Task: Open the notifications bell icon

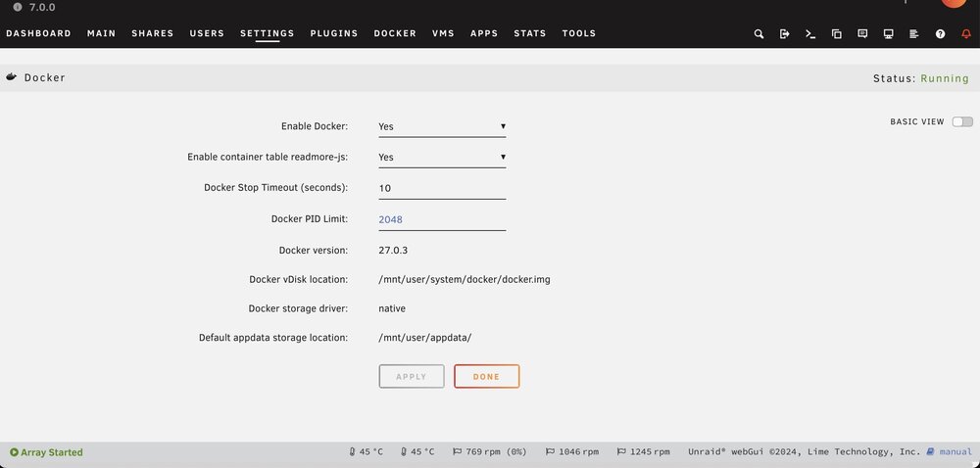Action: click(966, 33)
